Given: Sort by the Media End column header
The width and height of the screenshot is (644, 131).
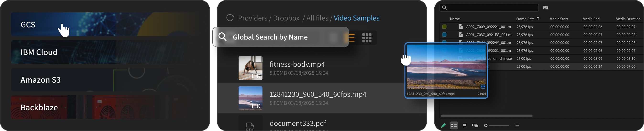Looking at the screenshot, I should (591, 19).
